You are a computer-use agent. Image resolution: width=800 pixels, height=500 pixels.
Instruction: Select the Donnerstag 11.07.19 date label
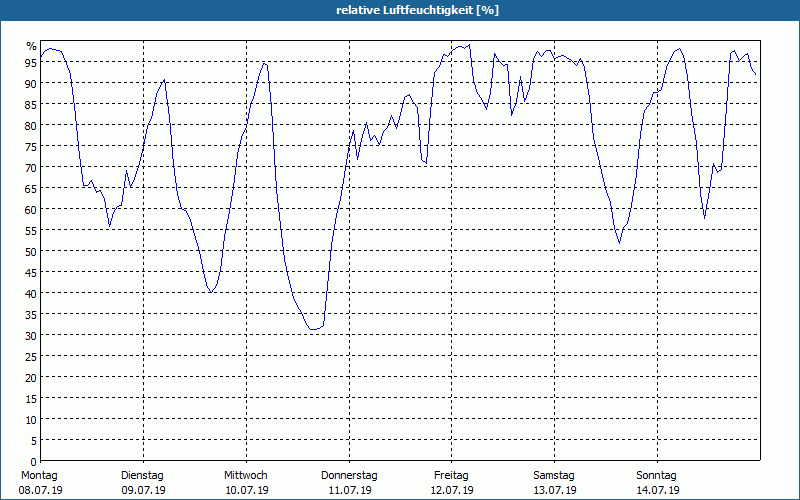[349, 483]
